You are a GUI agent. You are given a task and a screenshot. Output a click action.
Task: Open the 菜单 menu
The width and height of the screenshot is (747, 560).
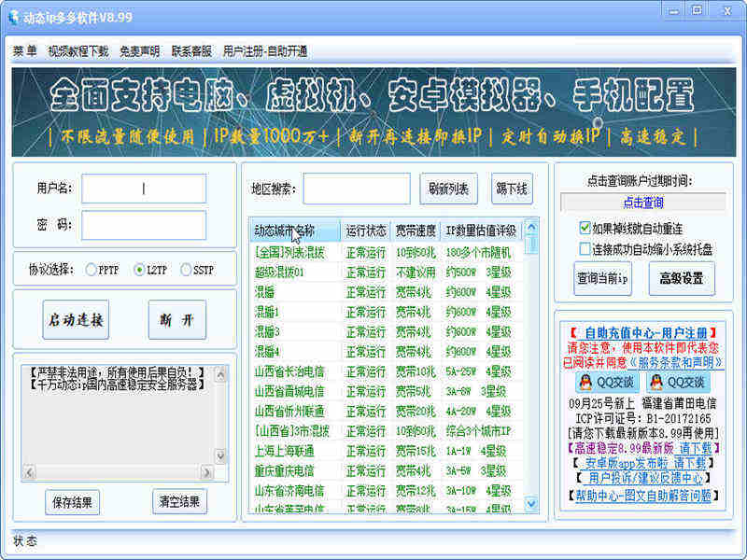pos(25,51)
